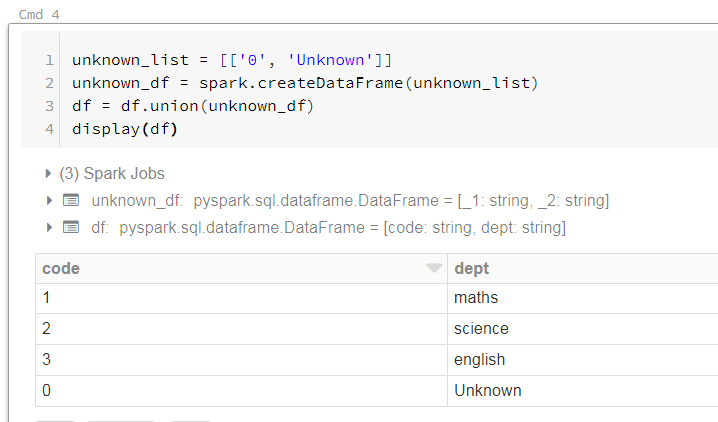The width and height of the screenshot is (718, 422).
Task: Click the df.union code line
Action: [x=193, y=106]
